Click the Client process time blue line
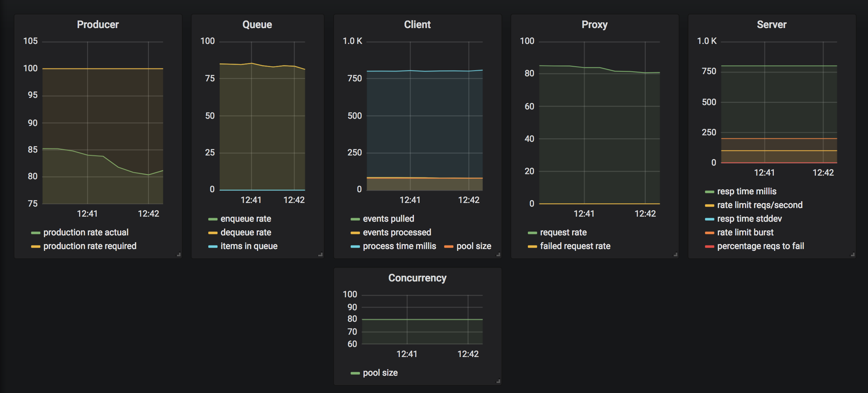This screenshot has height=393, width=868. point(424,71)
